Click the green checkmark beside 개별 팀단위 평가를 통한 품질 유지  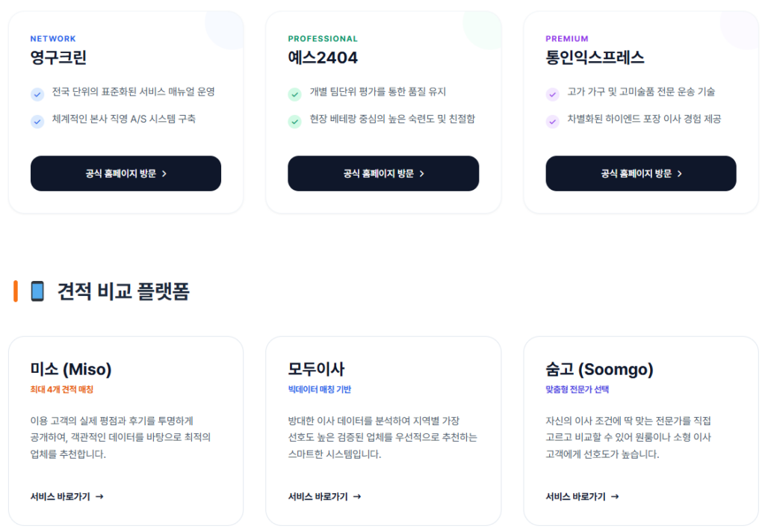pos(295,95)
